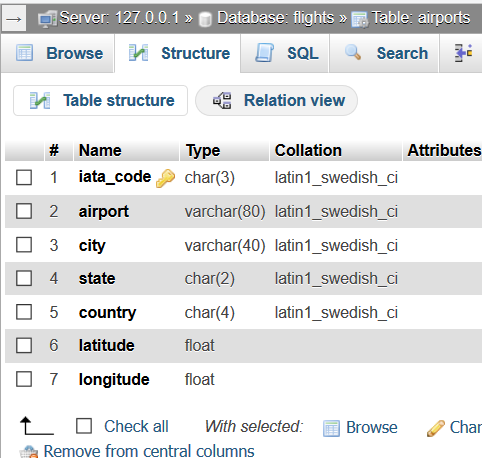Screen dimensions: 482x458
Task: Click the Relation view icon
Action: [x=222, y=100]
